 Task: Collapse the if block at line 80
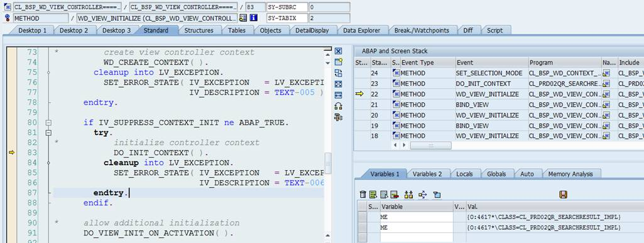point(48,122)
